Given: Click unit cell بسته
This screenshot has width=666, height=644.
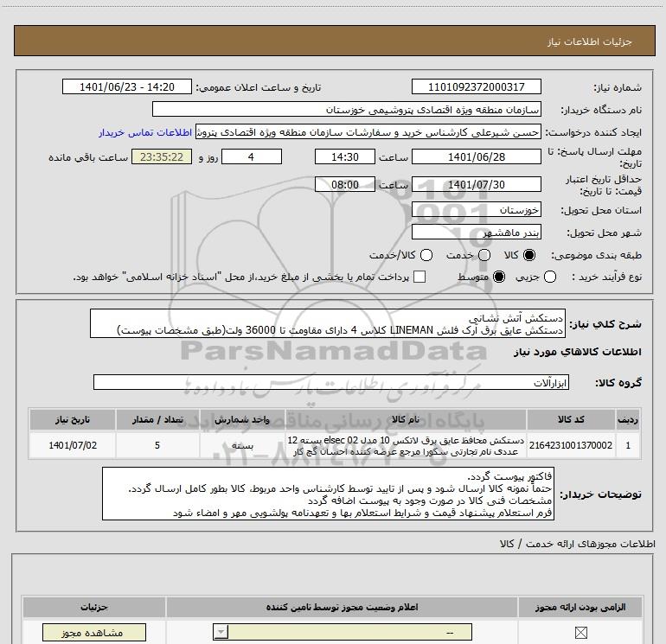Looking at the screenshot, I should pyautogui.click(x=242, y=445).
